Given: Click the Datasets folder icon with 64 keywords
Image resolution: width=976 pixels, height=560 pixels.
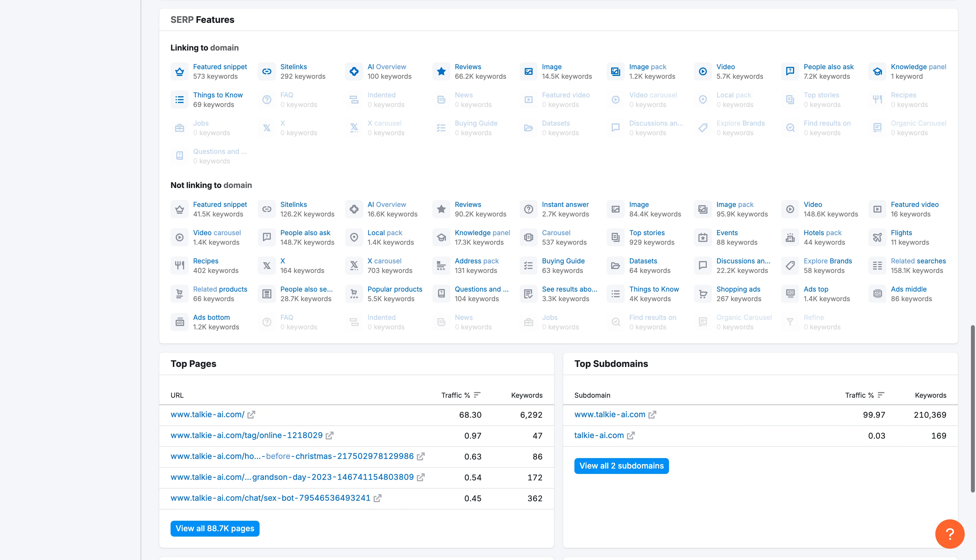Looking at the screenshot, I should click(x=616, y=265).
